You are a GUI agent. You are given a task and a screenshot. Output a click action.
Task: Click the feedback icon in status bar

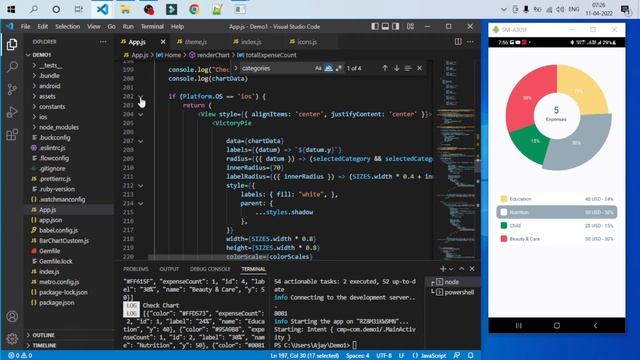click(456, 356)
